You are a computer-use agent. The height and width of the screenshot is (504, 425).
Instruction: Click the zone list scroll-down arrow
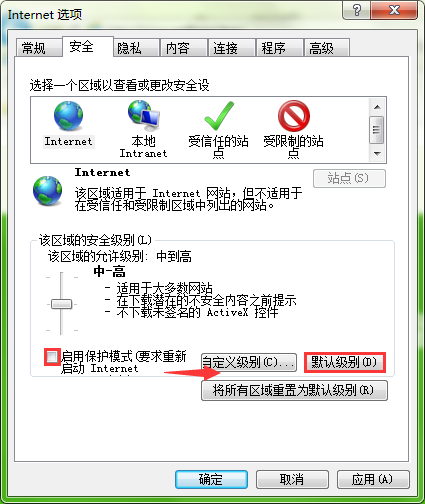click(x=377, y=154)
